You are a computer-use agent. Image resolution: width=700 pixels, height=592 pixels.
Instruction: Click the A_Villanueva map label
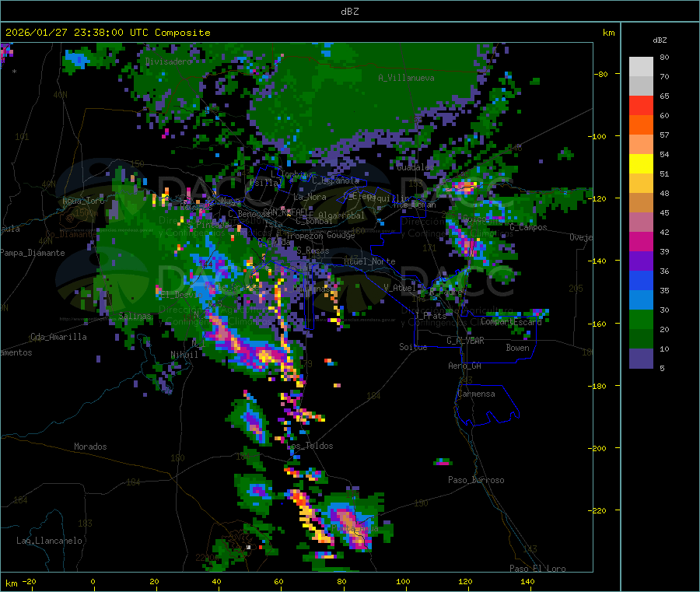(406, 78)
